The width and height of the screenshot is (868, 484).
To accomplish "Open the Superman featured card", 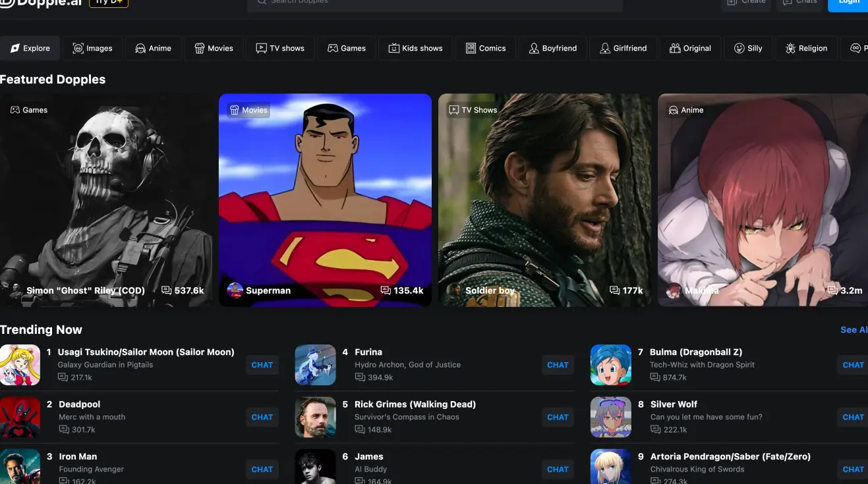I will coord(325,200).
